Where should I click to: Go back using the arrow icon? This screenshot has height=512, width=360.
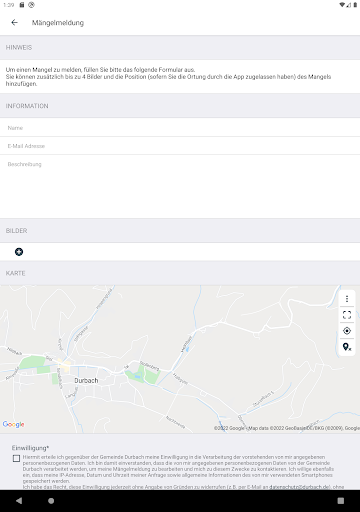[14, 22]
